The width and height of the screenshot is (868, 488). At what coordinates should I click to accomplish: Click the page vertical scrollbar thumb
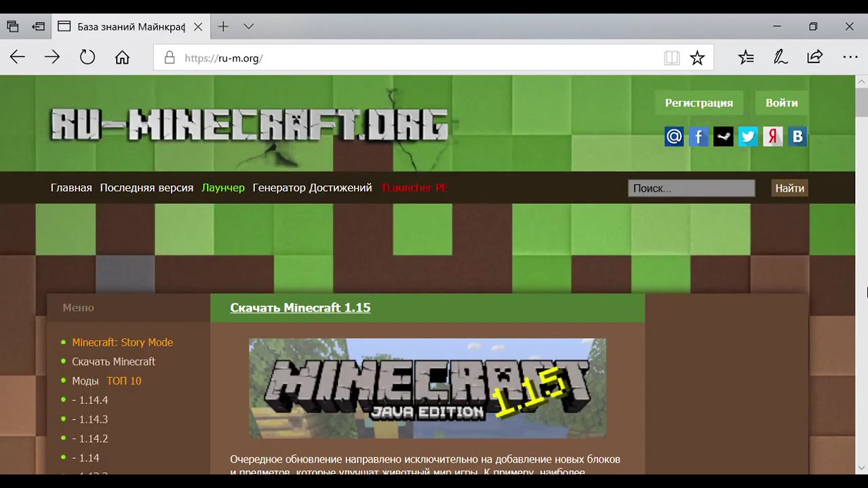(x=862, y=102)
